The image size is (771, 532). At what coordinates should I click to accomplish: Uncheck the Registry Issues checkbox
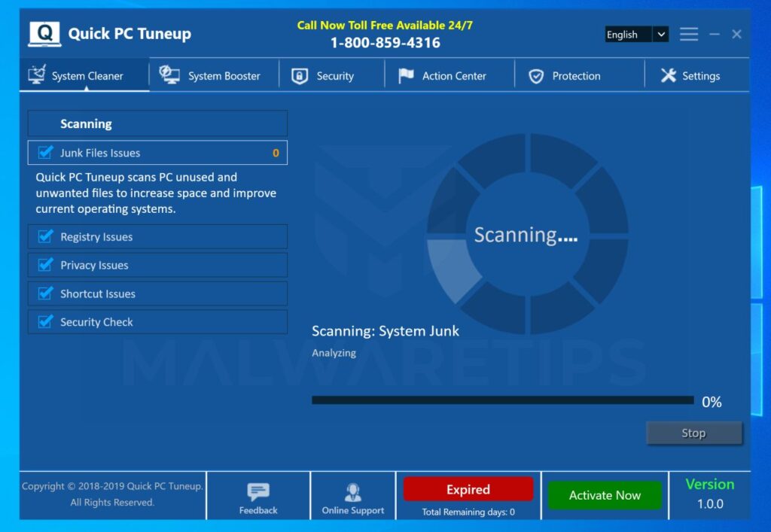[45, 236]
